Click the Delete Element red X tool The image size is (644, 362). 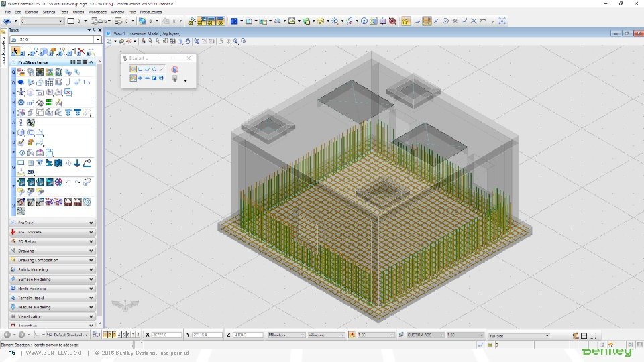click(81, 52)
